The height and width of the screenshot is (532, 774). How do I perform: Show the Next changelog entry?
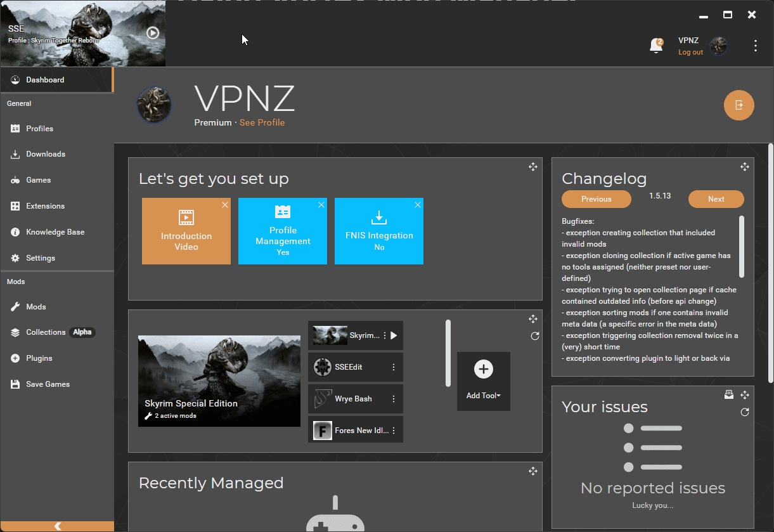716,199
